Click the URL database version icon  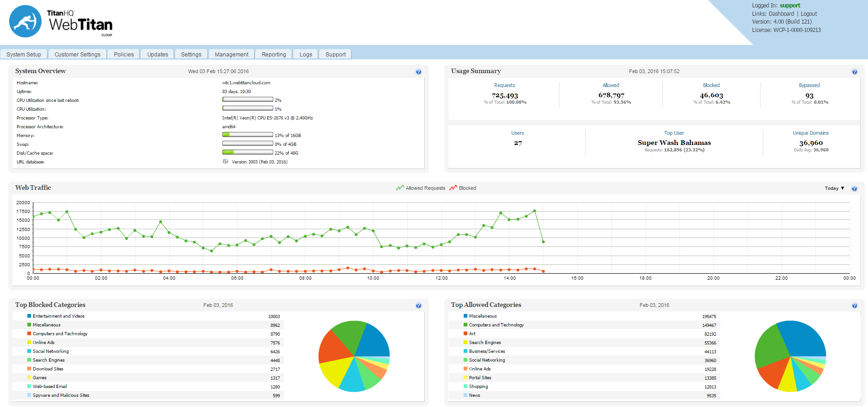point(226,162)
